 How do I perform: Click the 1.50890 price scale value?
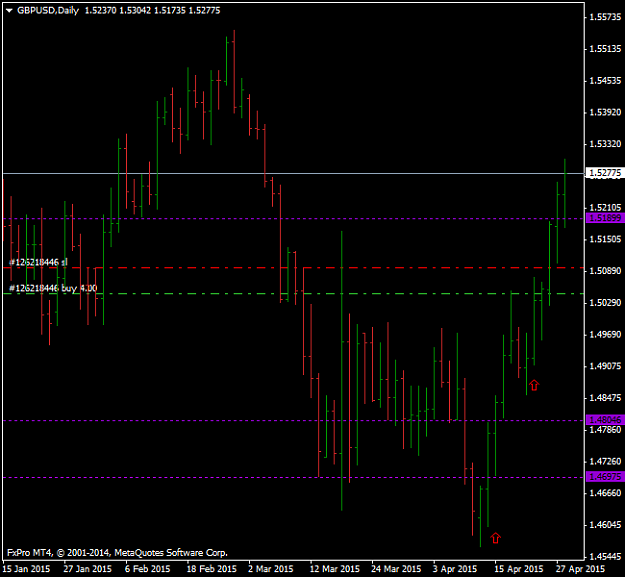coord(605,271)
